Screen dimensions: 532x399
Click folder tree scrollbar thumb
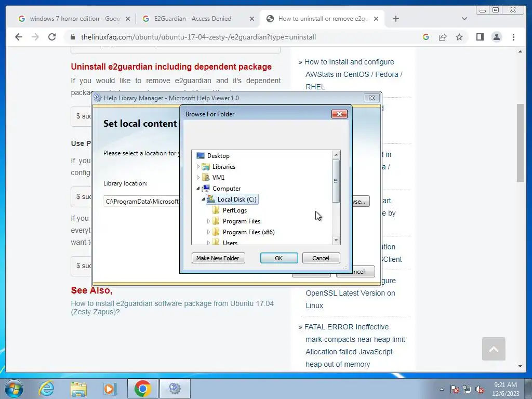pos(336,181)
